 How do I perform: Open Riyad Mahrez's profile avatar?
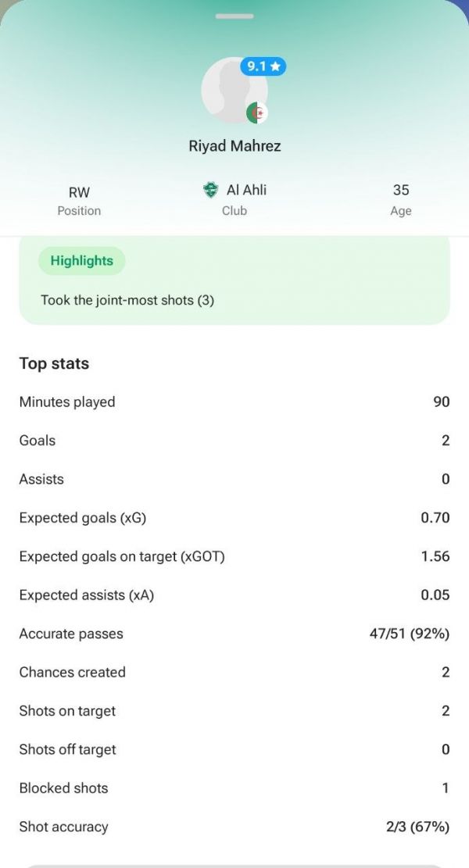[234, 90]
